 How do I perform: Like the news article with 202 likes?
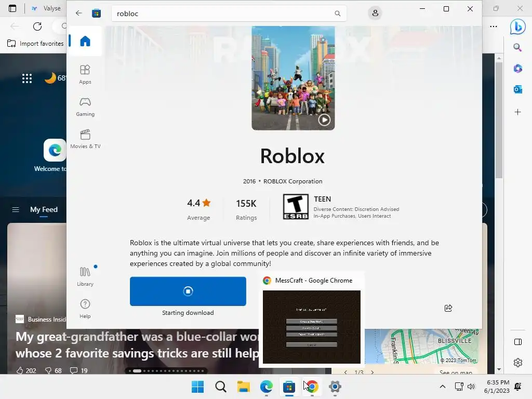(x=26, y=370)
